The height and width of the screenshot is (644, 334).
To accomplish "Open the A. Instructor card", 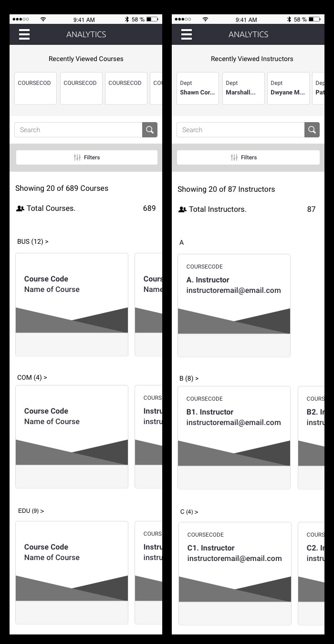I will coord(234,305).
